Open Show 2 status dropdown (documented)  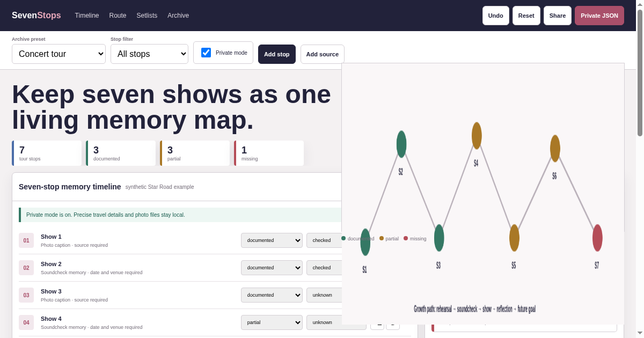pos(272,268)
